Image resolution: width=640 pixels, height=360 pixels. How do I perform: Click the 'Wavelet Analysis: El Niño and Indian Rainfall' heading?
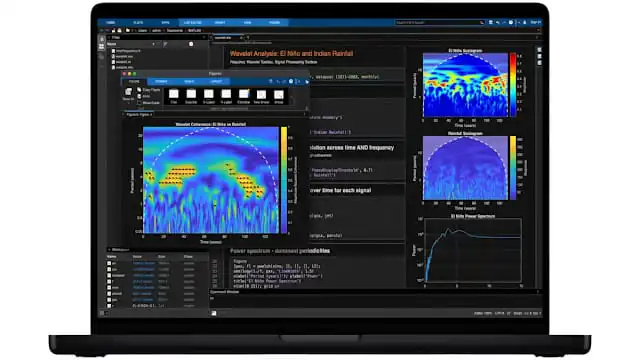pos(291,53)
